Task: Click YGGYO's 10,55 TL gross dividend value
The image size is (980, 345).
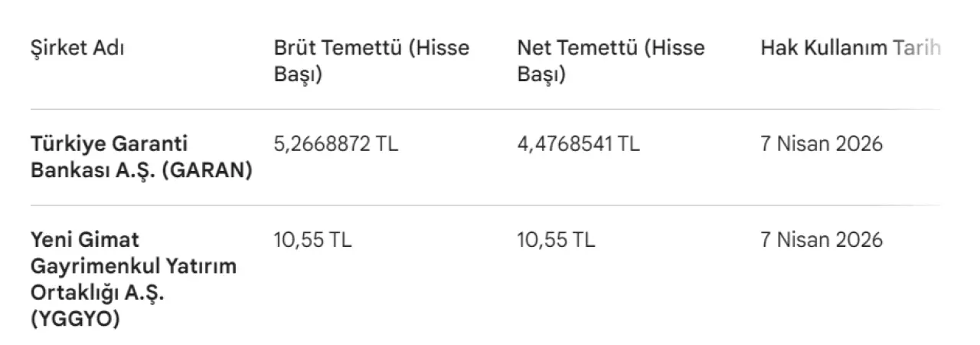Action: coord(312,240)
